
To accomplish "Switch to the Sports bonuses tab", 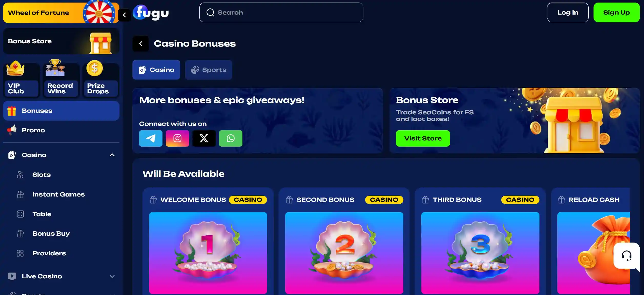I will point(209,70).
